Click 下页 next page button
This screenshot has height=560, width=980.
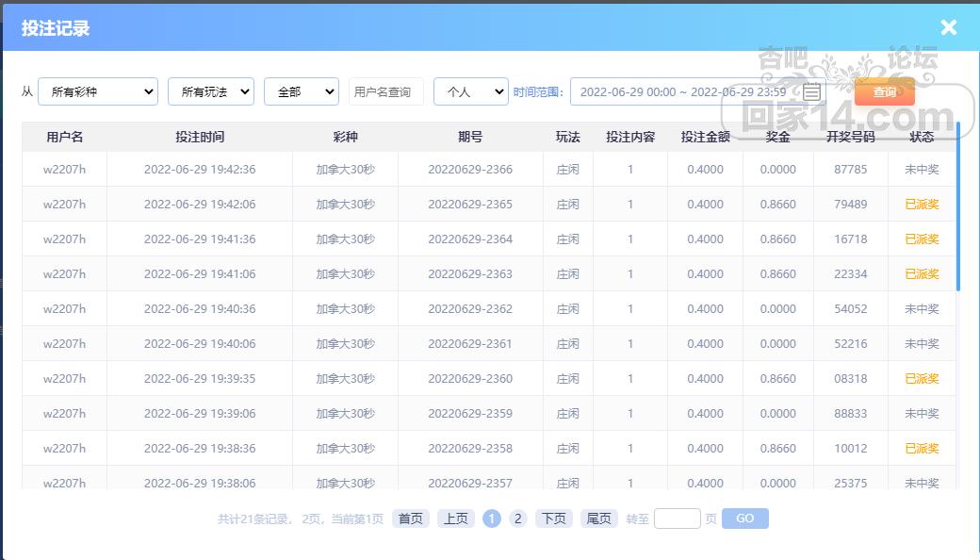click(554, 519)
